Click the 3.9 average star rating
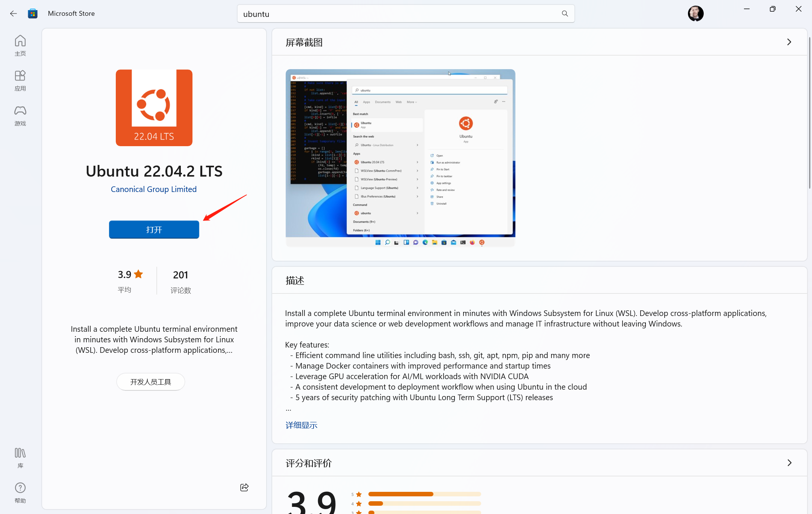This screenshot has width=812, height=514. pyautogui.click(x=130, y=281)
